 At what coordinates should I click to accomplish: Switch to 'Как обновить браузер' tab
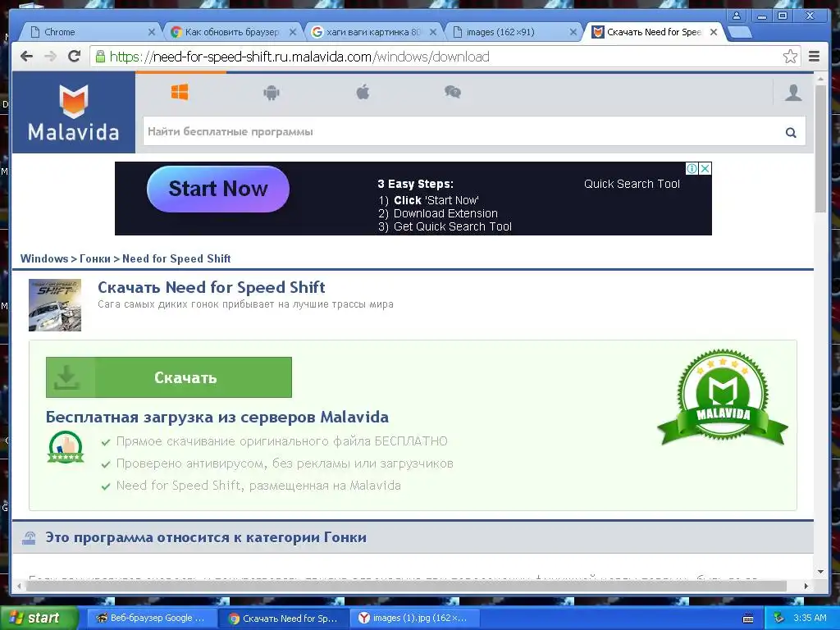pos(231,32)
